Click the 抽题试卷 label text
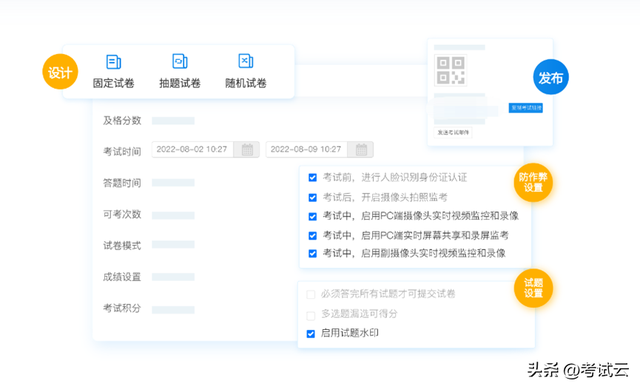This screenshot has height=389, width=640. tap(180, 83)
